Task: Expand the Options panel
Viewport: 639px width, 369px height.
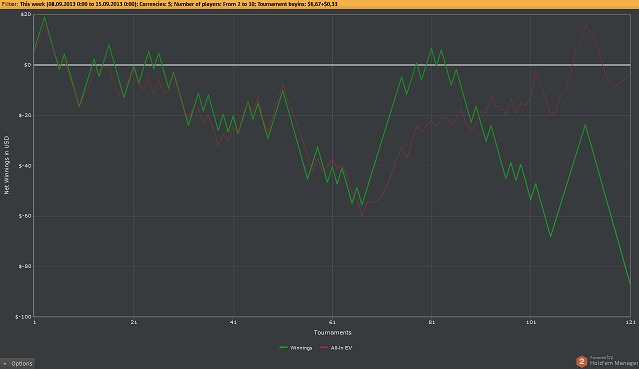Action: point(17,363)
